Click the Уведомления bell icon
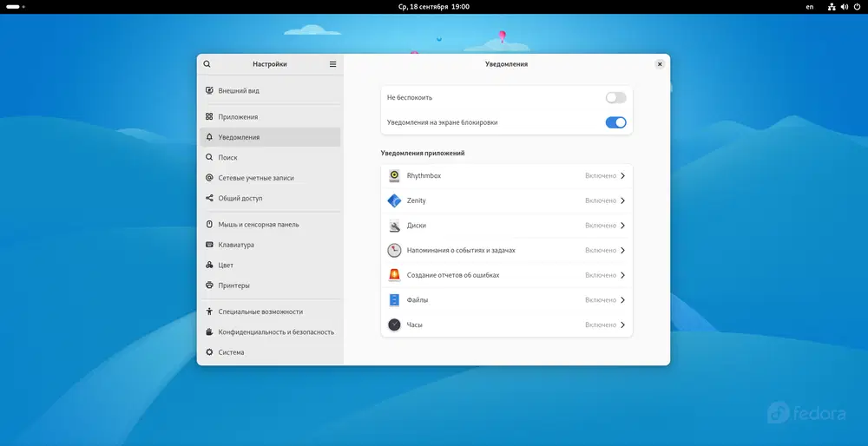The image size is (868, 446). point(209,137)
